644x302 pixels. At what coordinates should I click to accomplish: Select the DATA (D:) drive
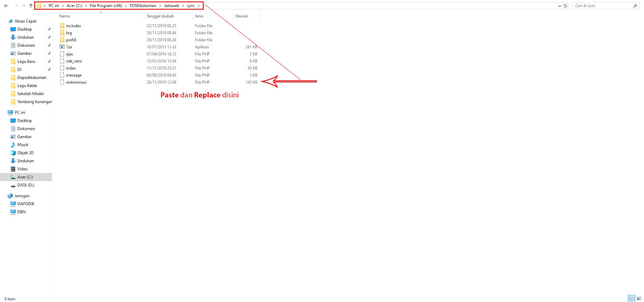click(x=25, y=185)
